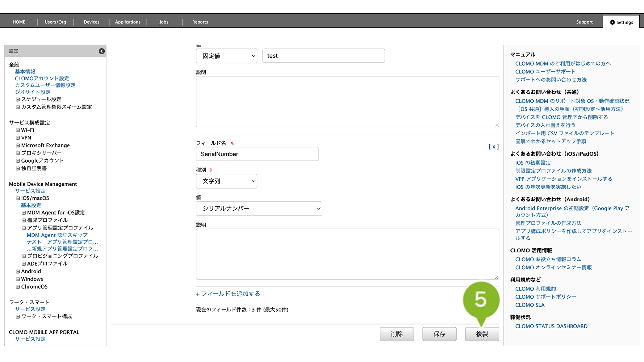The image size is (644, 362).
Task: Click the SerialNumber field name input
Action: pyautogui.click(x=257, y=154)
